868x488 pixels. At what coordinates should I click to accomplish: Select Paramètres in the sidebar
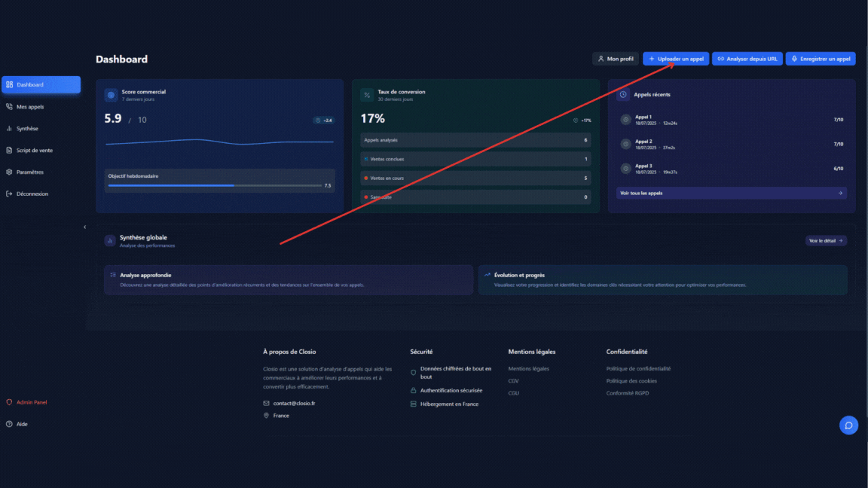(x=30, y=172)
